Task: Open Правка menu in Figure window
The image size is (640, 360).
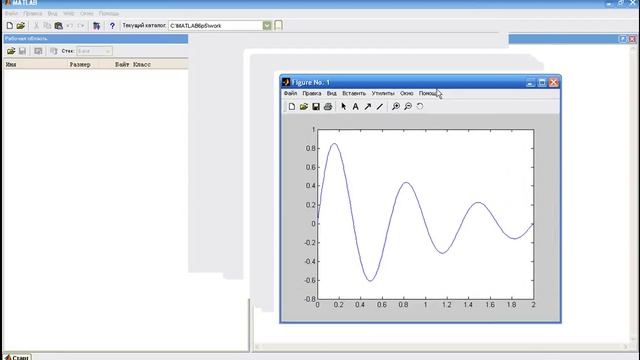Action: coord(312,93)
